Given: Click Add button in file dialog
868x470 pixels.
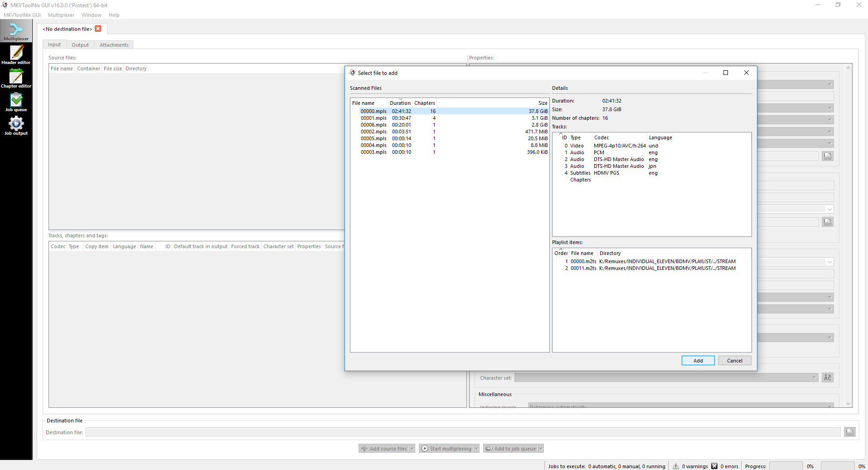Looking at the screenshot, I should pyautogui.click(x=698, y=361).
